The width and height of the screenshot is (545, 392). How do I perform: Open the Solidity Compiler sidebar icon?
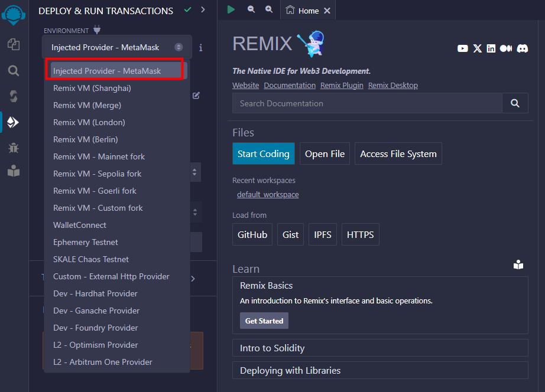coord(14,96)
